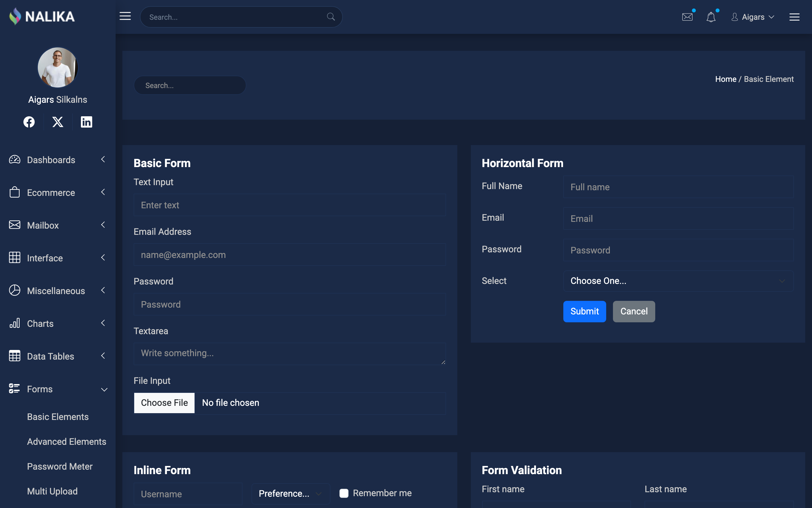Click the Ecommerce shopping bag icon
This screenshot has width=812, height=508.
click(14, 192)
